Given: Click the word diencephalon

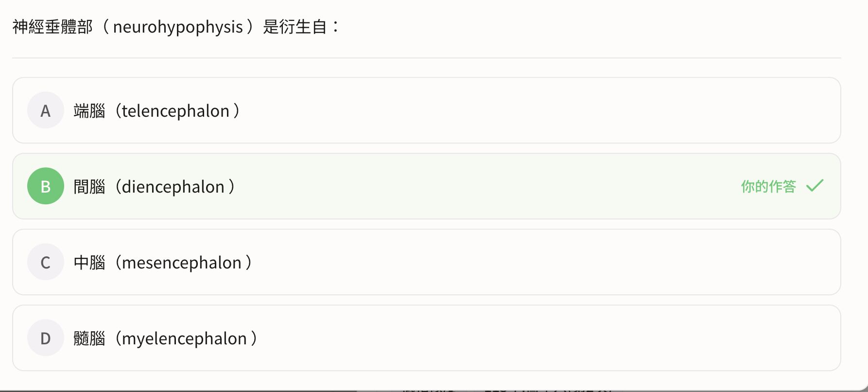Looking at the screenshot, I should (x=173, y=187).
